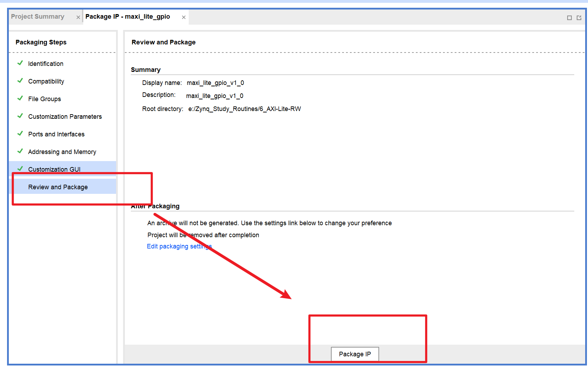The height and width of the screenshot is (369, 588).
Task: Open the Edit packaging settings link
Action: click(179, 246)
